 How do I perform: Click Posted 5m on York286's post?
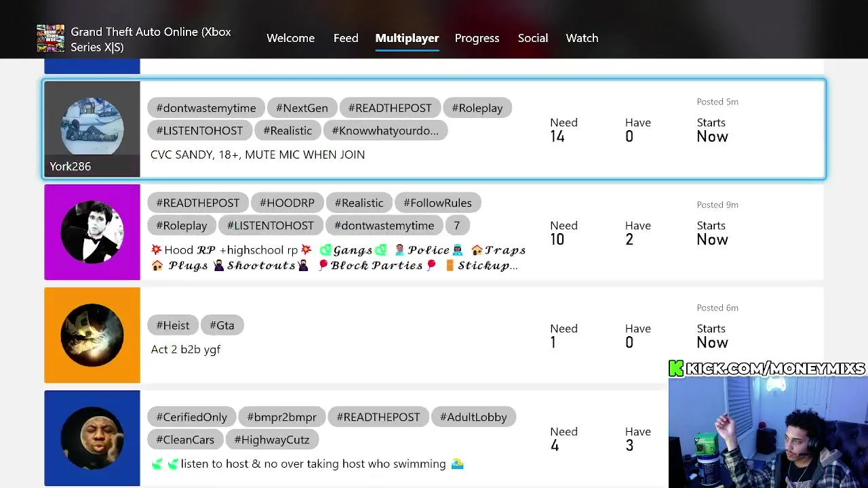[x=717, y=102]
